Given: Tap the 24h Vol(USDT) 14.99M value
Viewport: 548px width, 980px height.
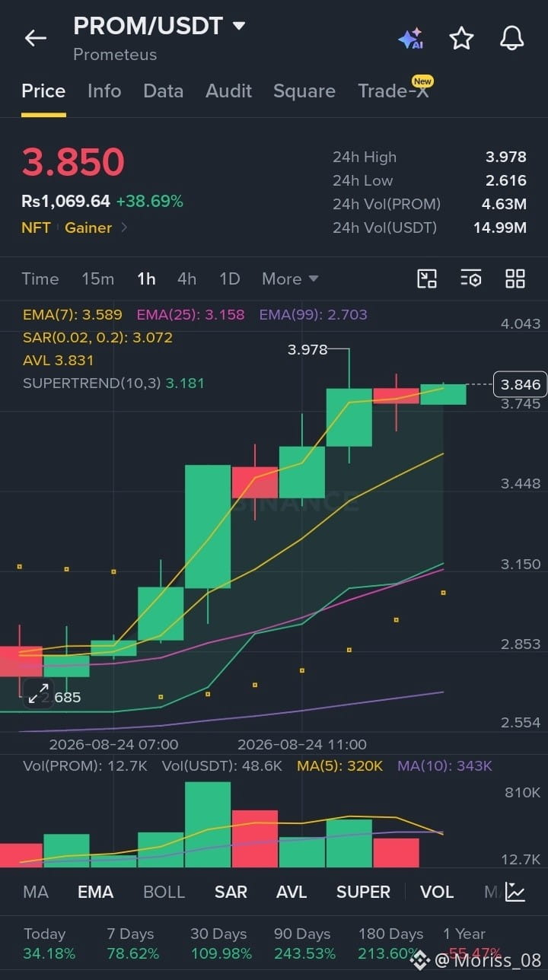Looking at the screenshot, I should click(x=500, y=228).
